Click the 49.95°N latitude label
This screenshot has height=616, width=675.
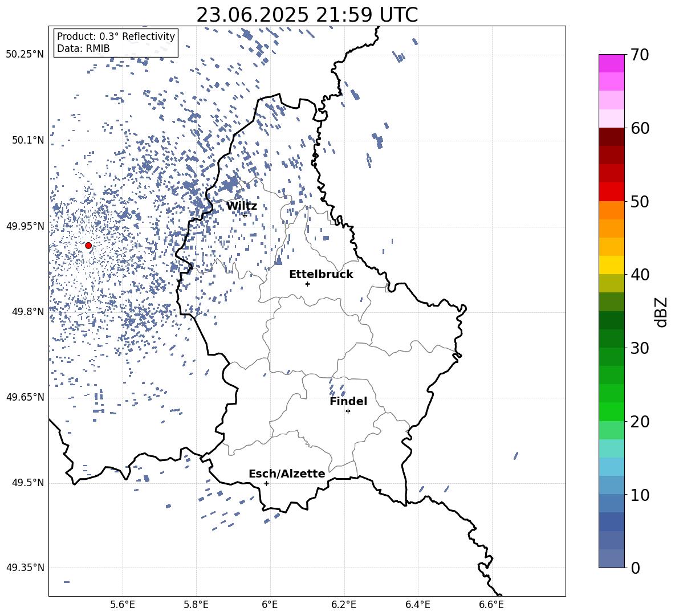tap(25, 226)
